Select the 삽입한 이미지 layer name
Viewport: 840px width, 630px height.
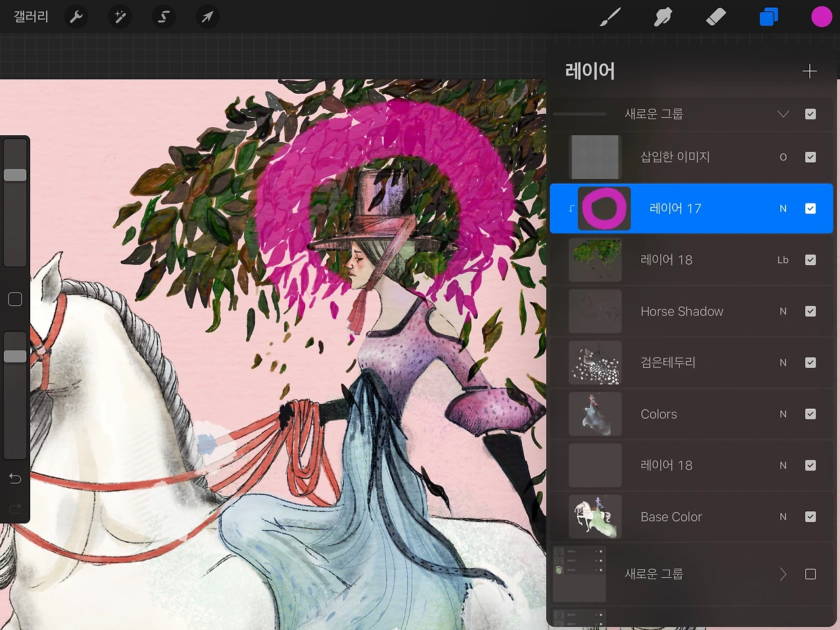tap(675, 157)
